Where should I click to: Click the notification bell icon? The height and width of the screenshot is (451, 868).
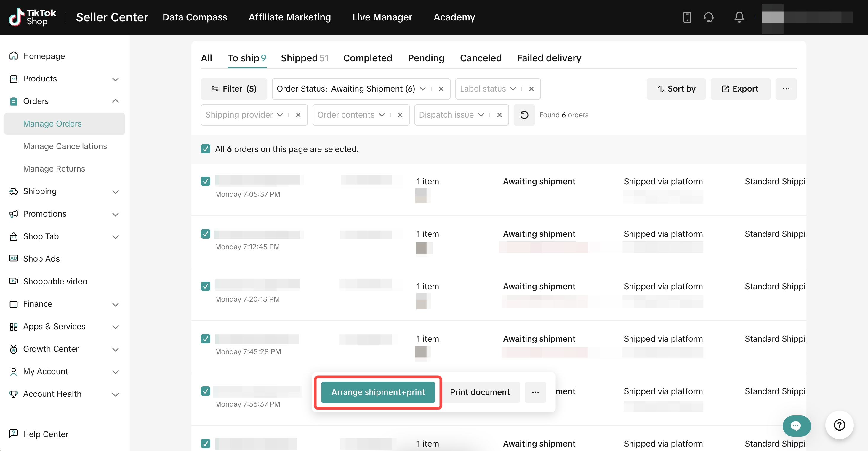739,17
